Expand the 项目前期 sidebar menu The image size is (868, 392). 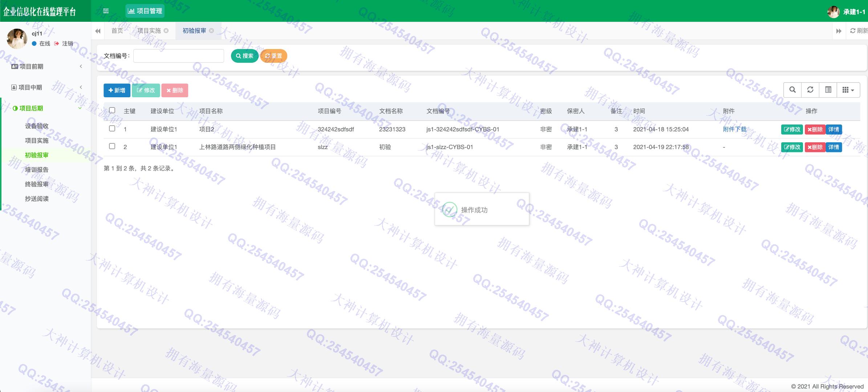[45, 66]
